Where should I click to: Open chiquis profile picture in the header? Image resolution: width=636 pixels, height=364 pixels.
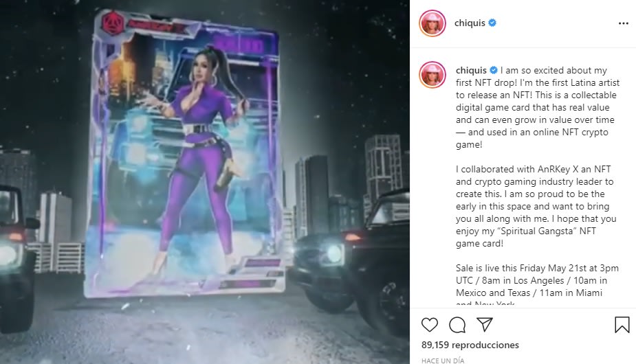coord(432,23)
